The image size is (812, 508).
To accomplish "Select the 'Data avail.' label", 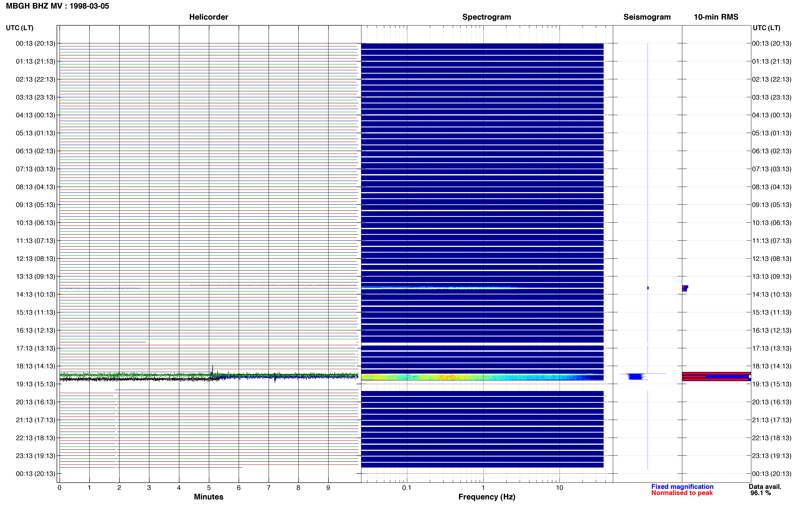I will tap(765, 487).
